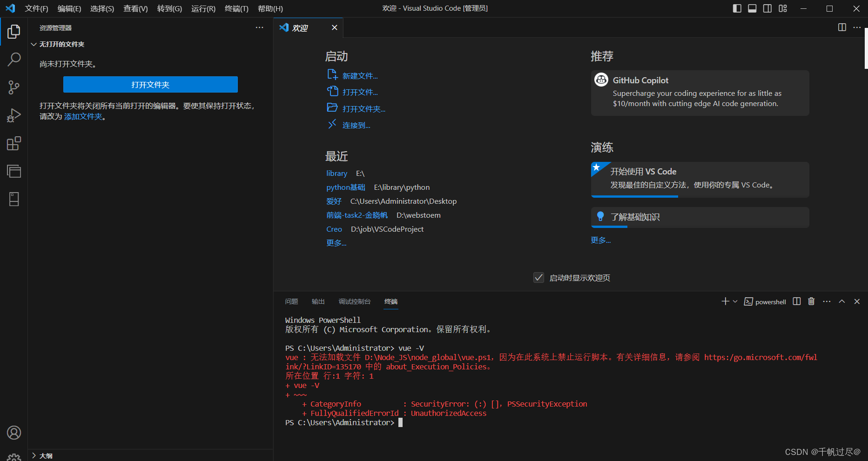Open the Extensions view

click(x=14, y=143)
